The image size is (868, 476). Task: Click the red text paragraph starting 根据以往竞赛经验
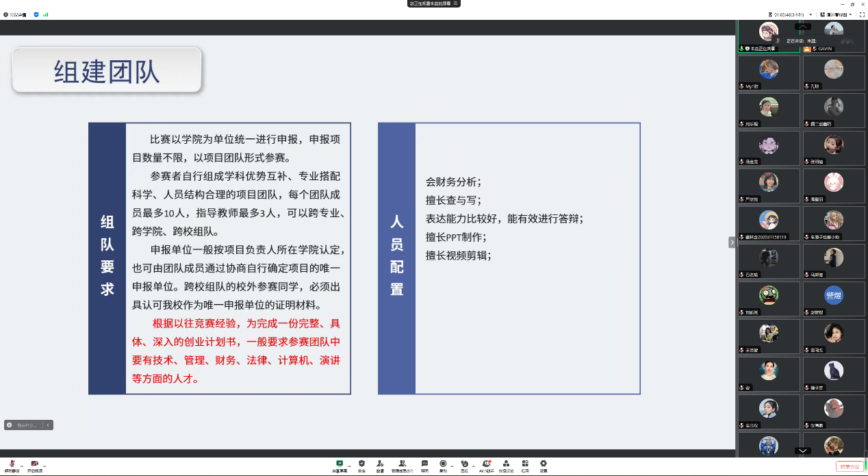(237, 351)
